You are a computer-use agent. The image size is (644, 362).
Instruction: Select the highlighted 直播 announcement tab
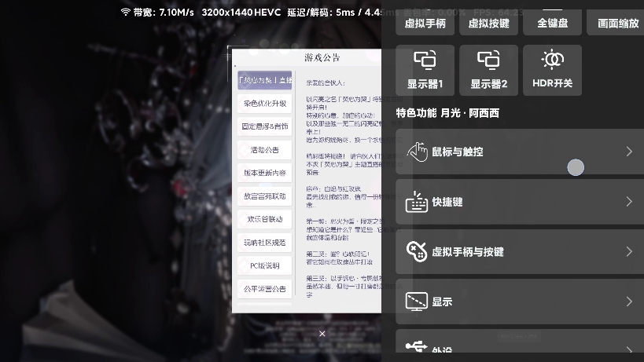point(264,80)
